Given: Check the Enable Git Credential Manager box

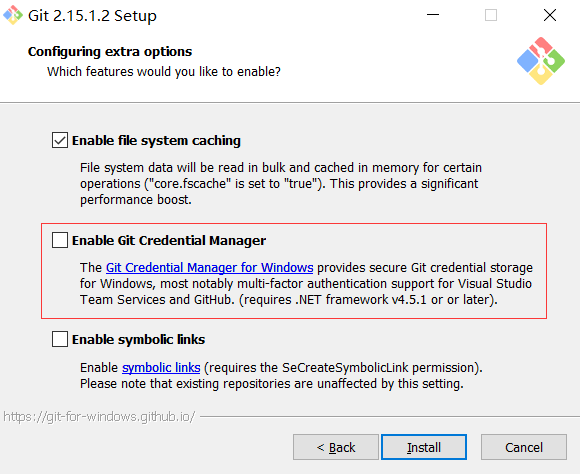Looking at the screenshot, I should tap(60, 240).
